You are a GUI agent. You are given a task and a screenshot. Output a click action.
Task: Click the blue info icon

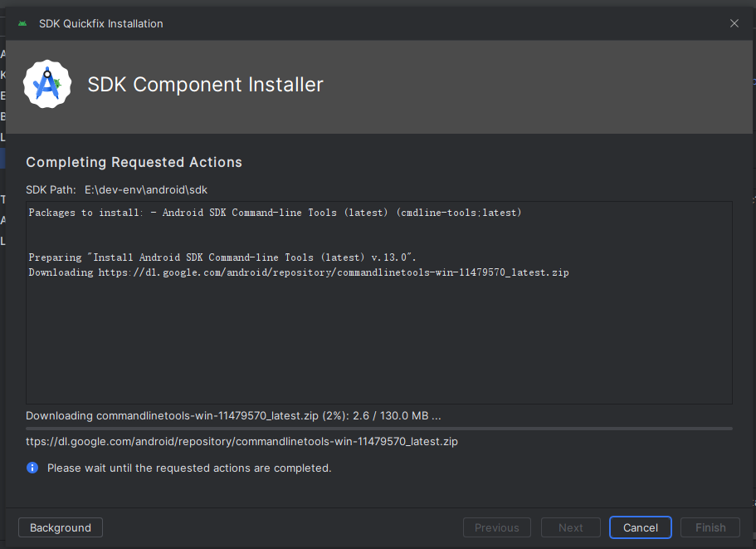pyautogui.click(x=32, y=468)
